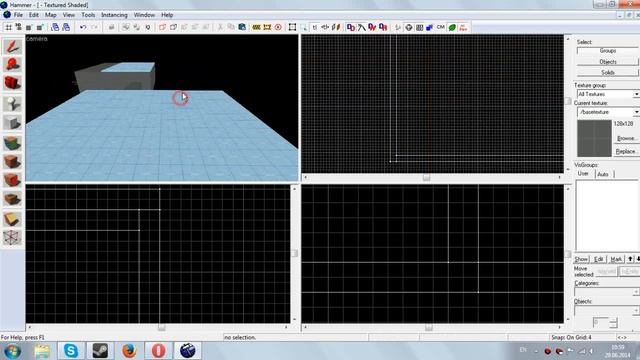Screen dimensions: 640x360
Task: Open the Window menu
Action: (x=144, y=15)
